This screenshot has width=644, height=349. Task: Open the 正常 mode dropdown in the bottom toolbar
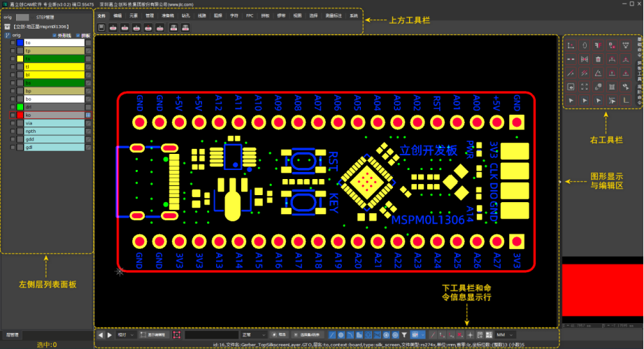click(253, 335)
